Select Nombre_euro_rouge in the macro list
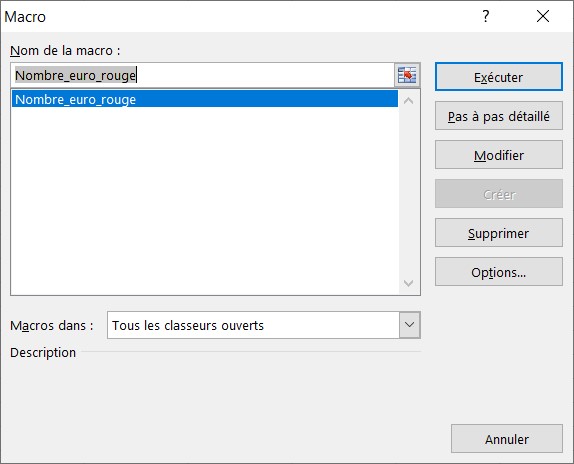The width and height of the screenshot is (574, 464). (205, 99)
